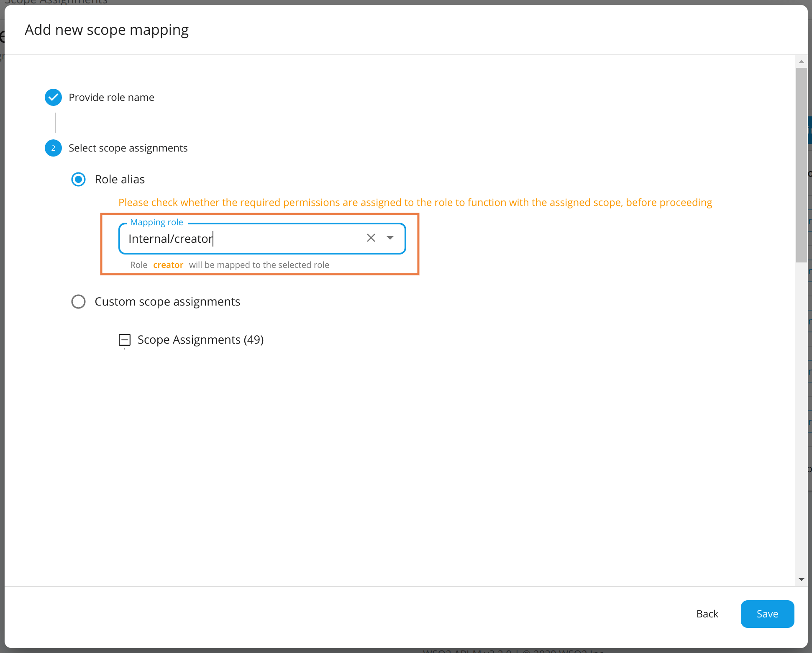Select the Custom scope assignments radio button
This screenshot has height=653, width=812.
(78, 301)
